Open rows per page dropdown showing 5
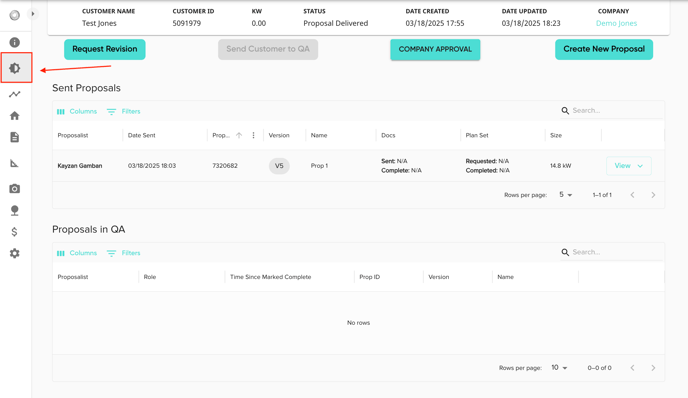Image resolution: width=688 pixels, height=398 pixels. click(x=566, y=195)
